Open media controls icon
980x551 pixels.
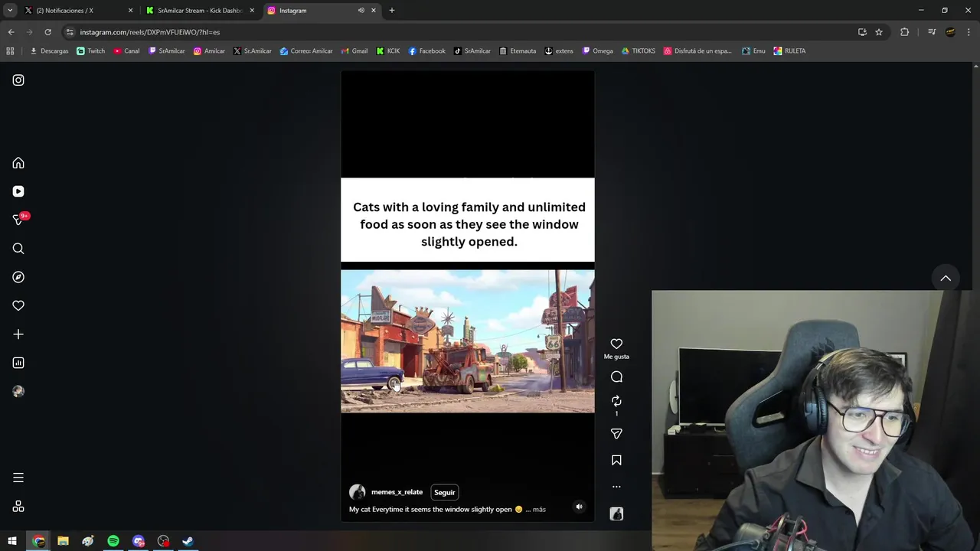click(932, 32)
